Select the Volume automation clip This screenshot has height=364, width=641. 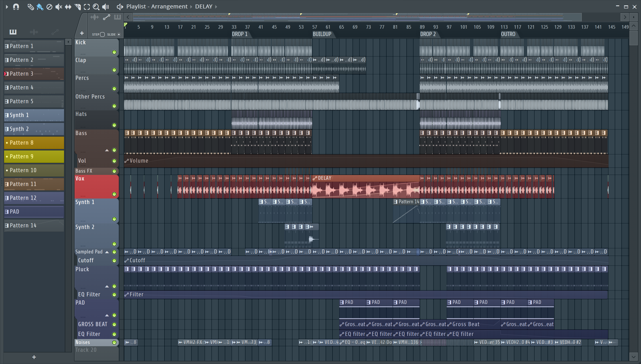pyautogui.click(x=366, y=161)
